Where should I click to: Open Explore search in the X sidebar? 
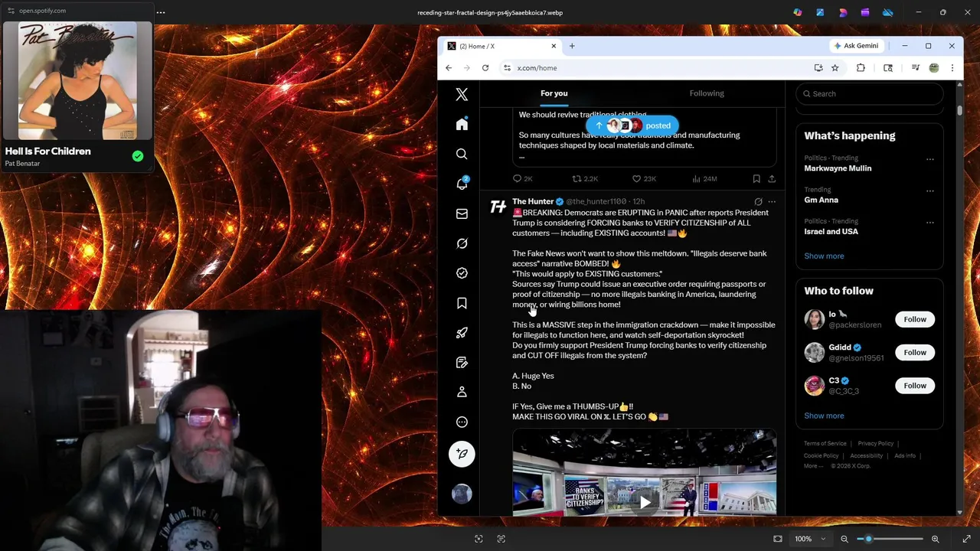(462, 154)
